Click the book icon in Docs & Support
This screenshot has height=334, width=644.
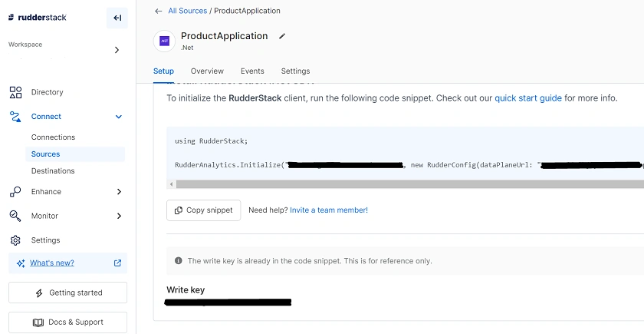tap(38, 322)
